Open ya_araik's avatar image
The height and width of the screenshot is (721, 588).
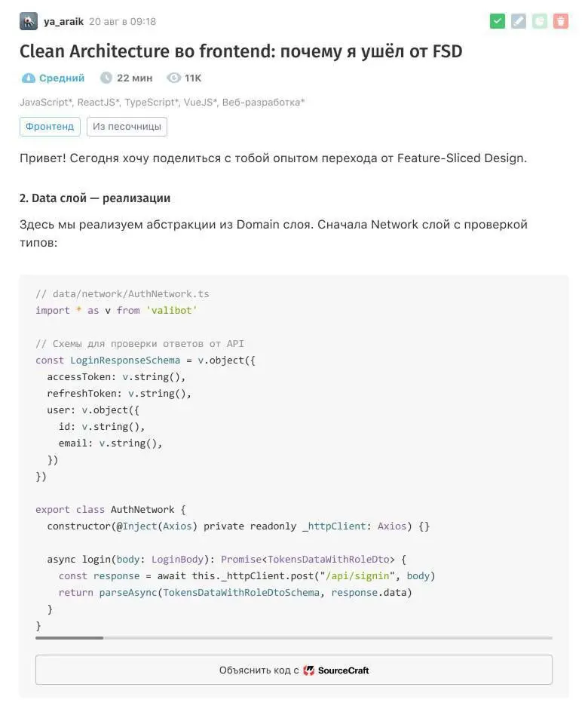click(29, 21)
